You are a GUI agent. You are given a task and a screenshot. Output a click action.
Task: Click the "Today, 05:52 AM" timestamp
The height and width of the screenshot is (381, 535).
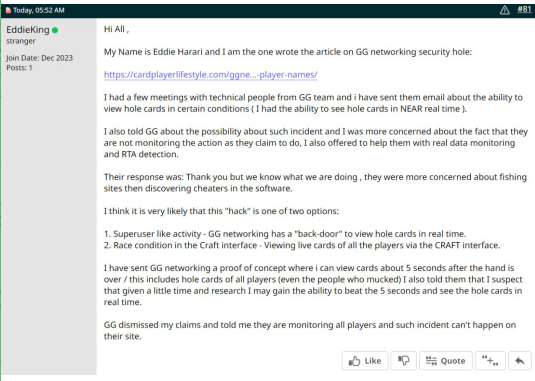[39, 10]
